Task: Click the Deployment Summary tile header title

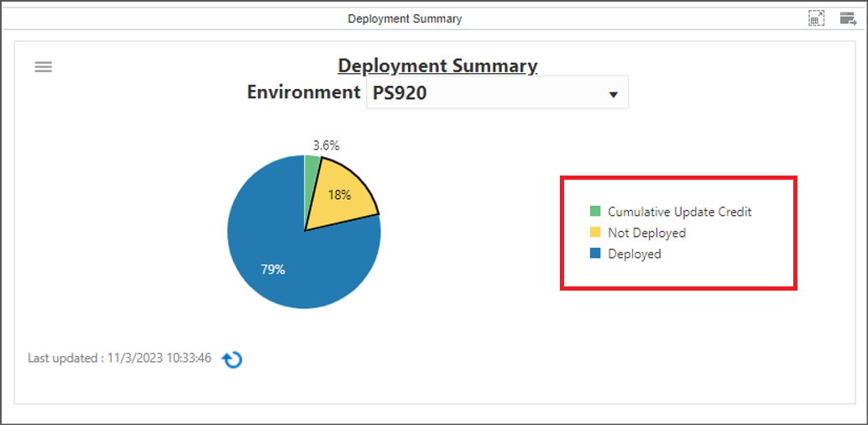Action: 405,18
